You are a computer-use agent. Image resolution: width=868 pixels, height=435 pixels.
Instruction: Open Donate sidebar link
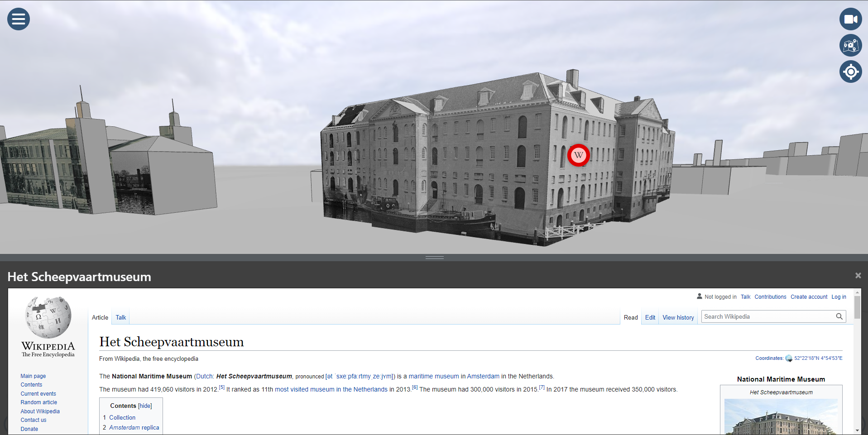click(29, 429)
